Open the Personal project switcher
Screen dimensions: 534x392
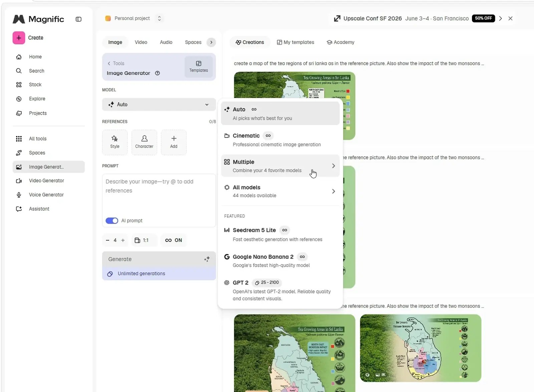click(x=133, y=18)
